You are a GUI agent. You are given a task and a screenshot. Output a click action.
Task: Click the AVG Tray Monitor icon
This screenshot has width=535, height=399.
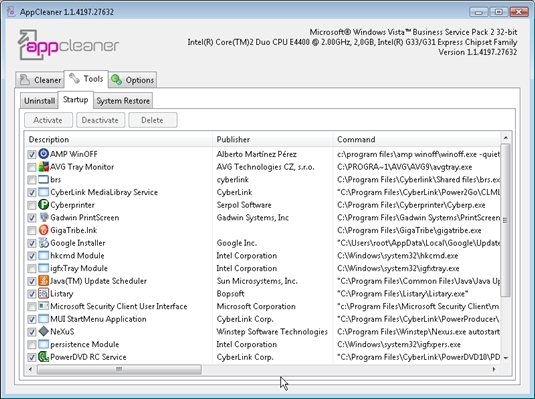point(43,167)
